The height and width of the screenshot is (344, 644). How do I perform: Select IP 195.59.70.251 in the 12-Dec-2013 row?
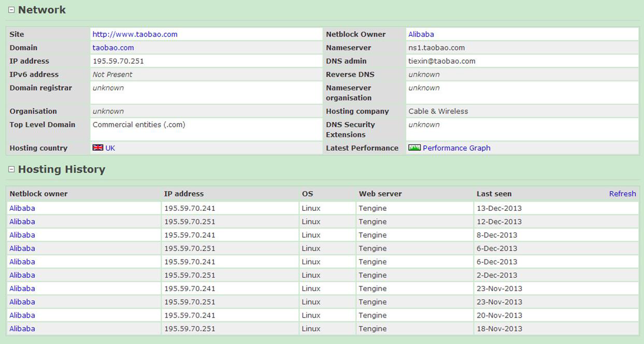190,222
